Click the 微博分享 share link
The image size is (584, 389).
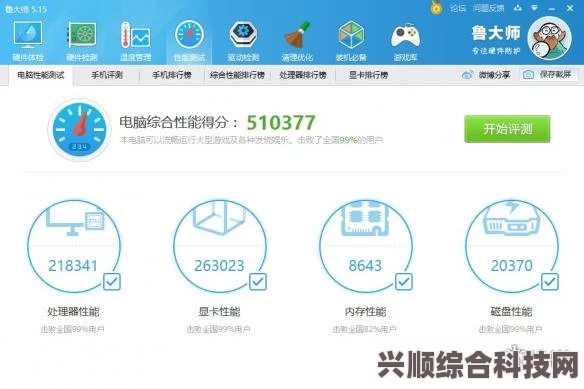click(494, 75)
